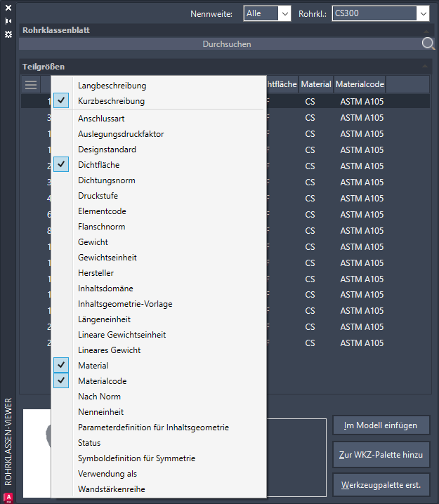Select Langbeschreibung from the column menu
The image size is (439, 504).
pyautogui.click(x=112, y=86)
